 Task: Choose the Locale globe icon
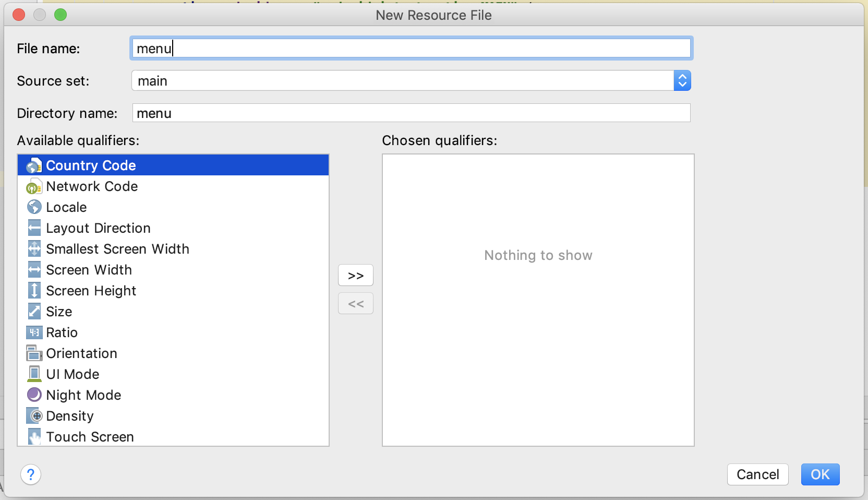coord(34,207)
